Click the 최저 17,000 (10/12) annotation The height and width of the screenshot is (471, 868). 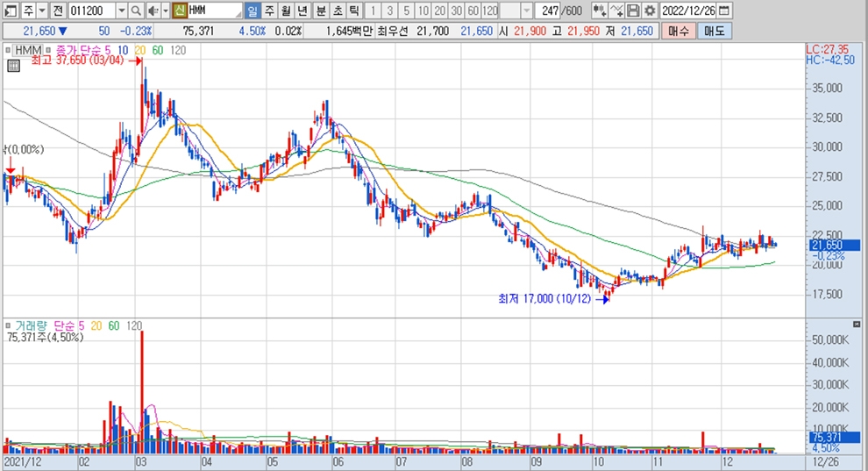click(x=544, y=299)
